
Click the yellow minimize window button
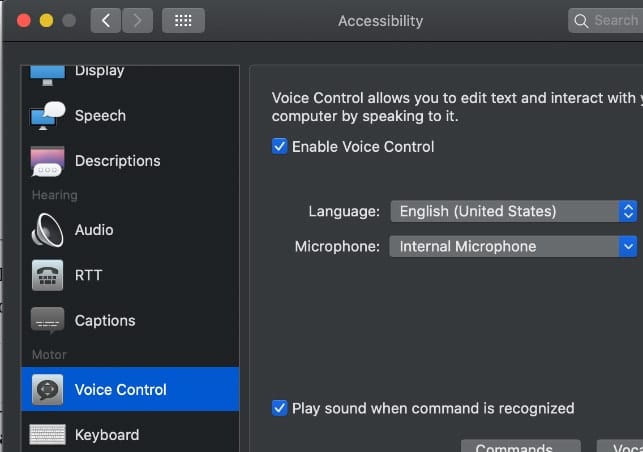(x=47, y=20)
